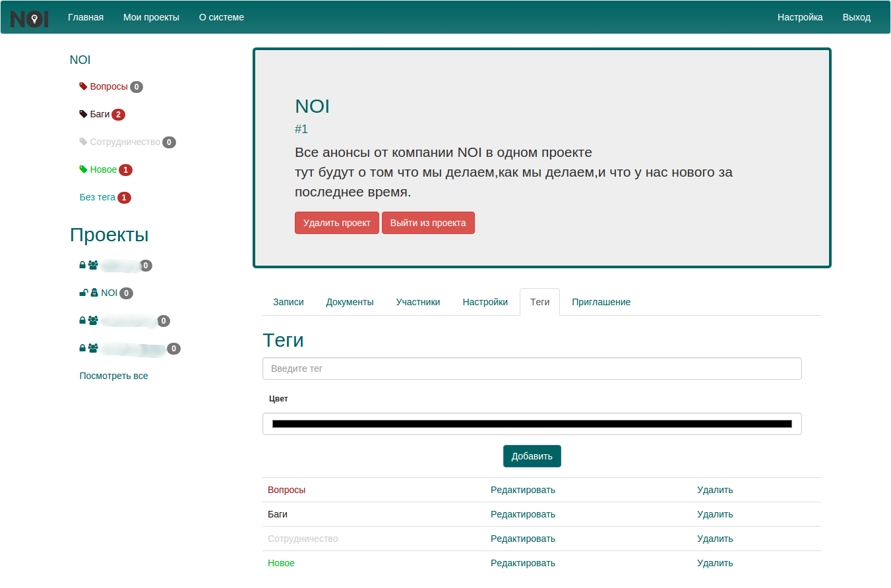Click Удалить in the Новое row
891x588 pixels.
click(715, 563)
